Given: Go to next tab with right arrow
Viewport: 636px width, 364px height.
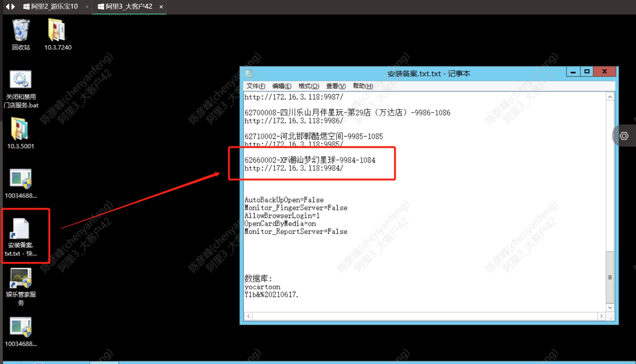Looking at the screenshot, I should point(13,6).
